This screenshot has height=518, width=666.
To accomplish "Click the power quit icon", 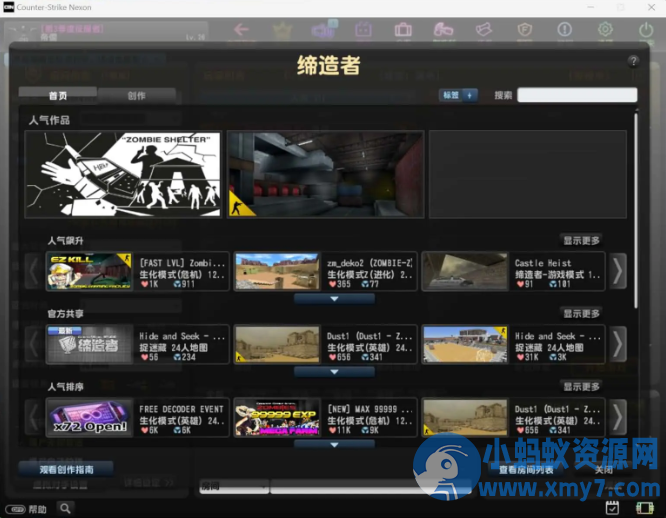I will (x=646, y=30).
